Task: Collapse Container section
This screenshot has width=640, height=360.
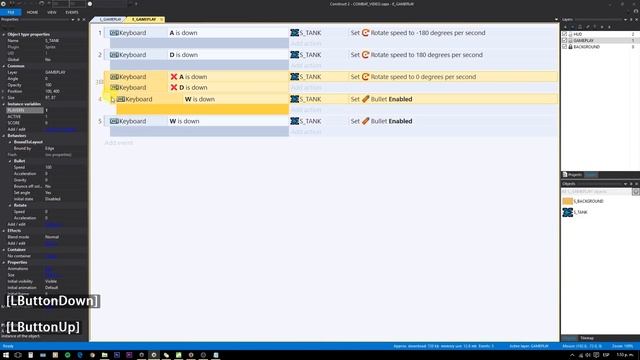Action: coord(4,249)
